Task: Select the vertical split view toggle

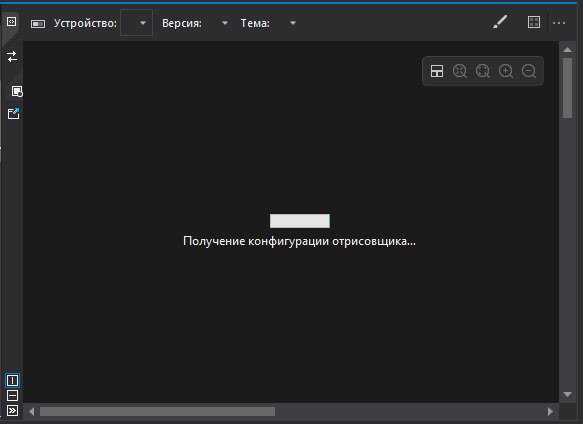Action: click(x=12, y=380)
